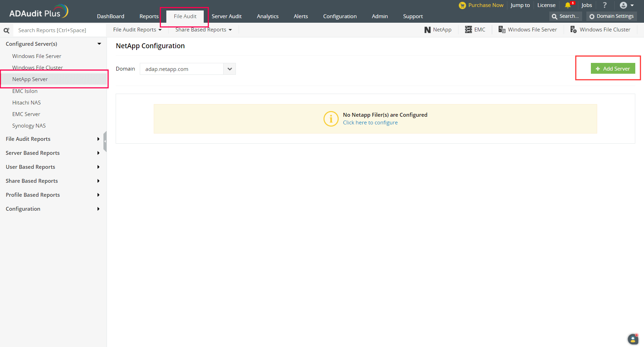The height and width of the screenshot is (347, 644).
Task: Click the notifications bell icon
Action: 567,5
